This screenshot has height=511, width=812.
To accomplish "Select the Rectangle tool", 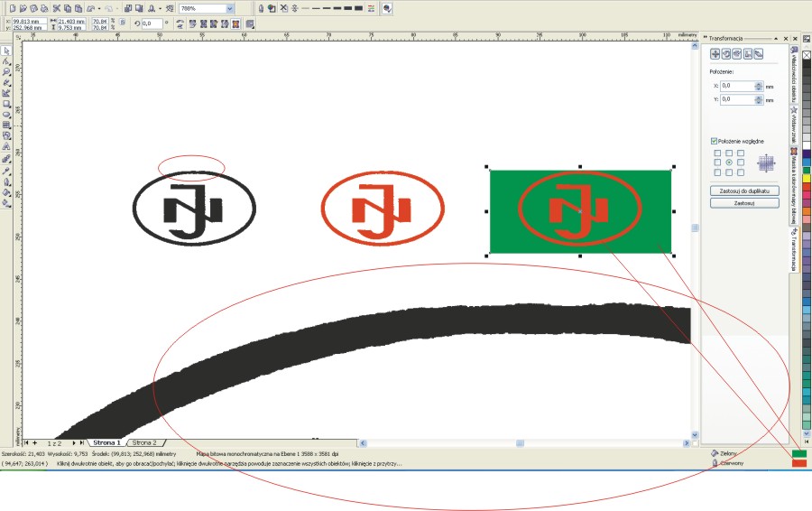I will pos(6,104).
